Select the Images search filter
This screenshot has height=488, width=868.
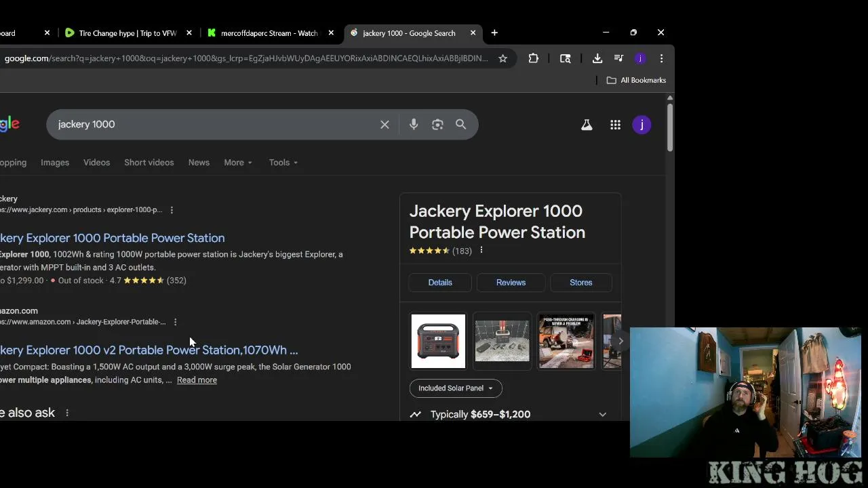pos(55,163)
